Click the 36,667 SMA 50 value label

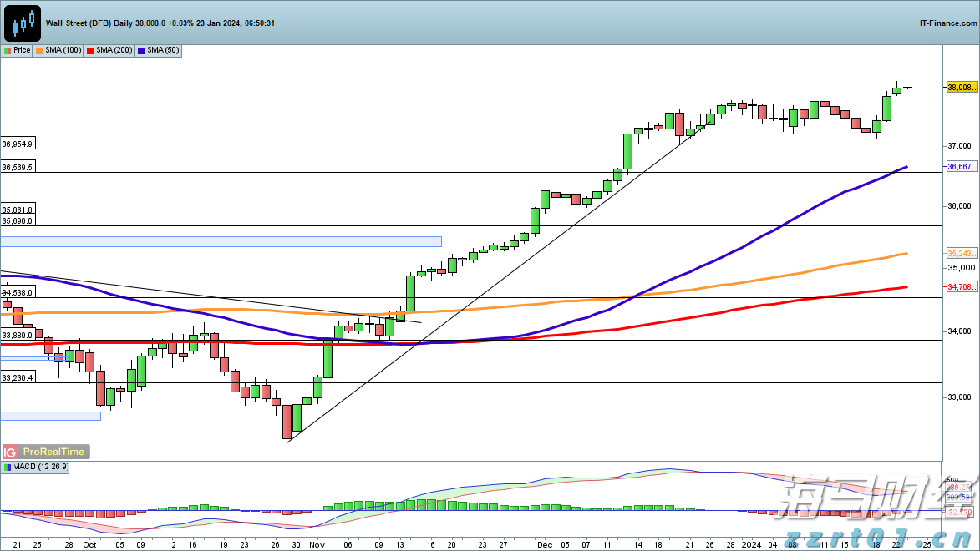(961, 167)
